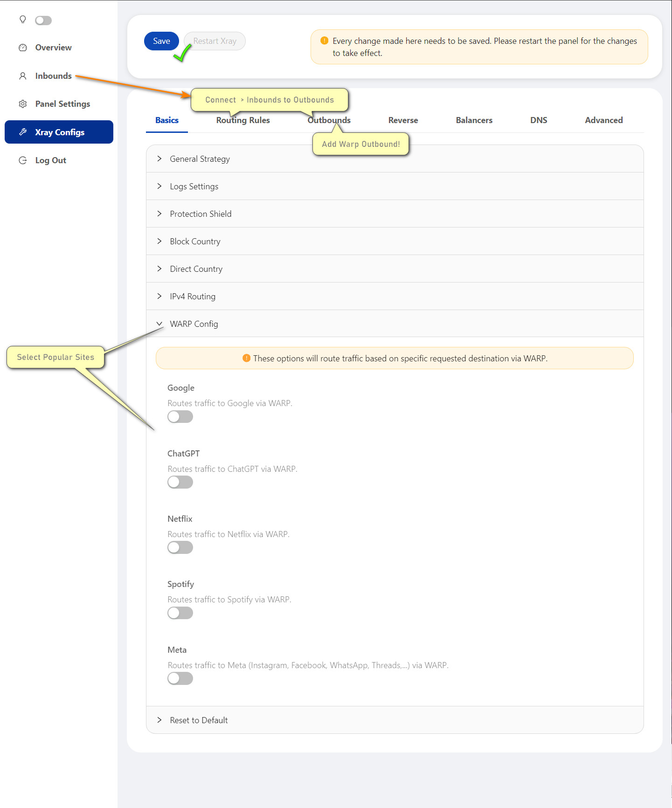Click the lightbulb theme icon

pyautogui.click(x=22, y=20)
